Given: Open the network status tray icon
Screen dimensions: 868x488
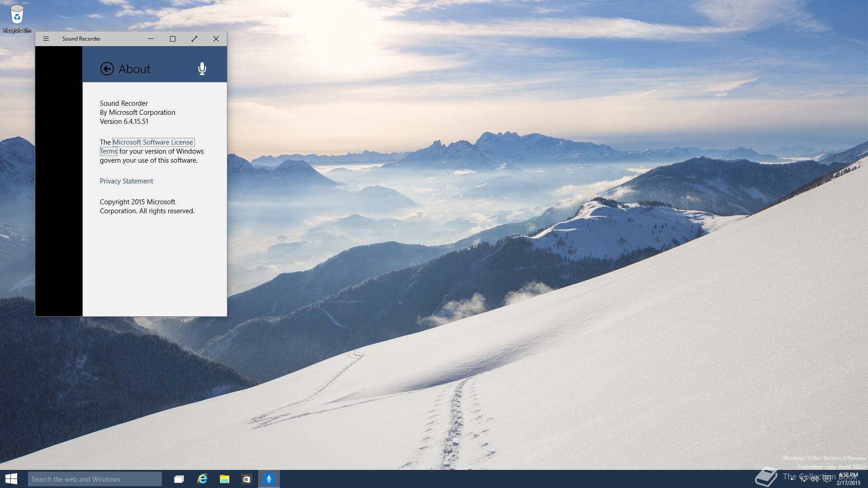Looking at the screenshot, I should (804, 479).
